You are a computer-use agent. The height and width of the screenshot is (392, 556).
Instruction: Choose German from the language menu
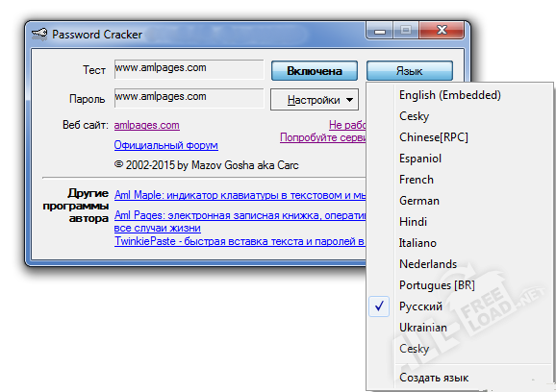tap(419, 201)
